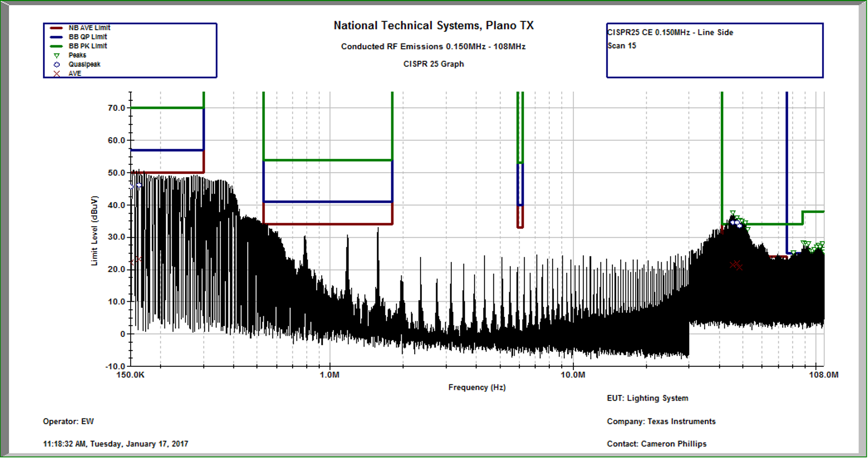Click the red AVE cross legend icon

pyautogui.click(x=56, y=74)
